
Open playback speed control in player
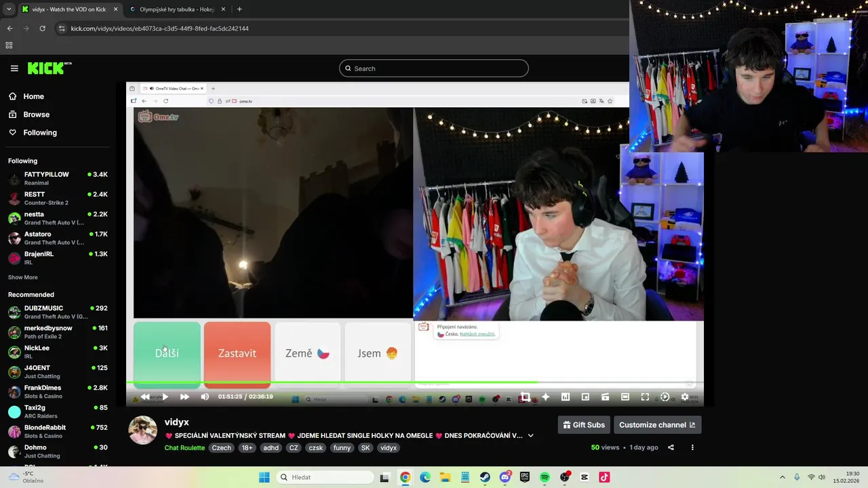665,397
